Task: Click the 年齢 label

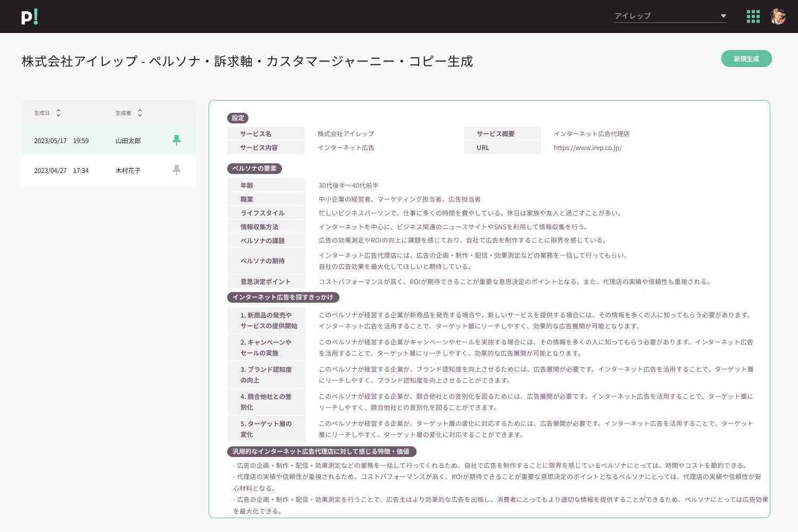Action: (267, 185)
